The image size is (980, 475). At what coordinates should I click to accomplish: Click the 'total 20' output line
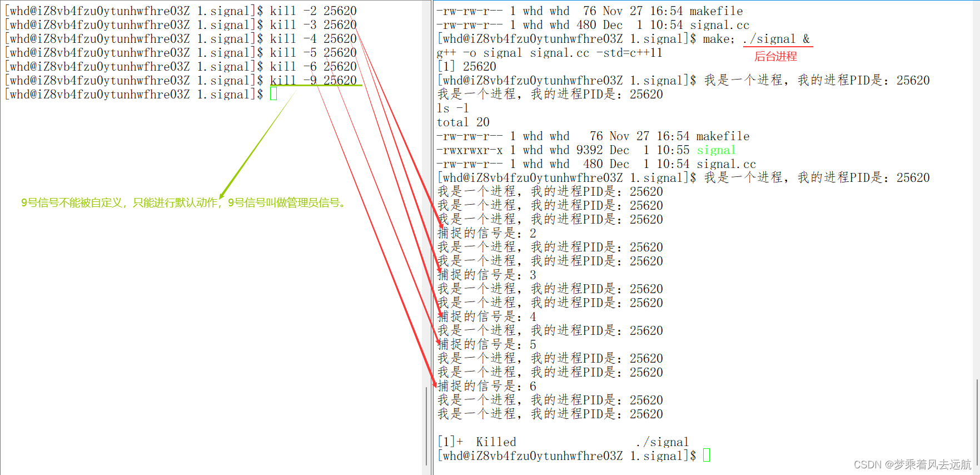(x=463, y=122)
